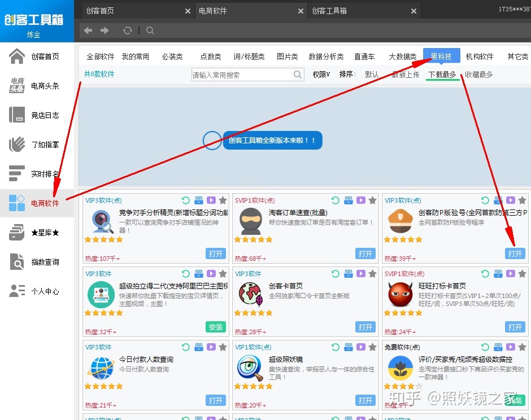531x420 pixels.
Task: Click the 旺旺打标卡首页 devil thumbnail
Action: 401,295
